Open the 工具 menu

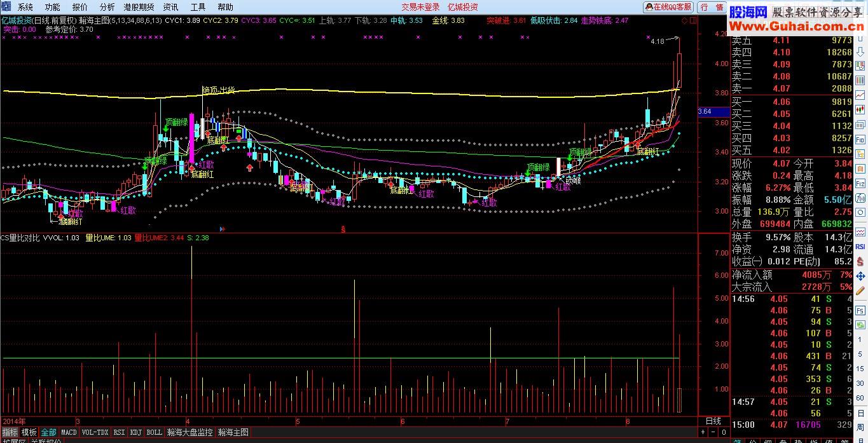pos(198,7)
